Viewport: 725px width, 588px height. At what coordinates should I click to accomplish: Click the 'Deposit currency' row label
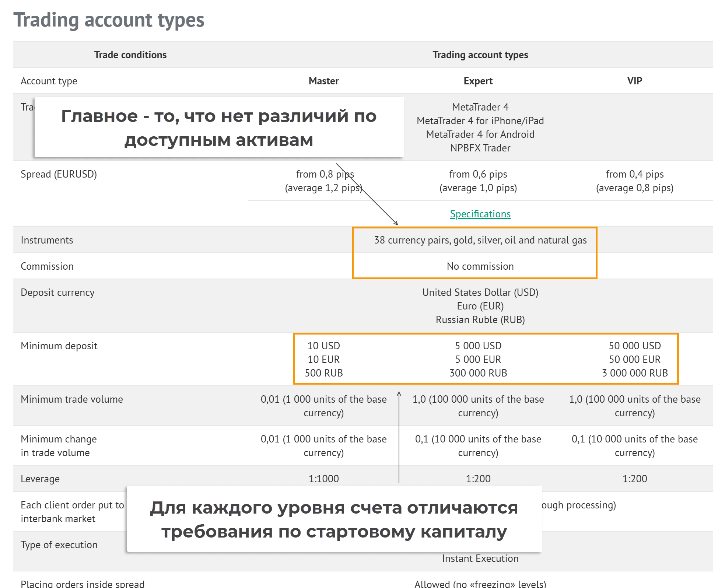coord(57,293)
